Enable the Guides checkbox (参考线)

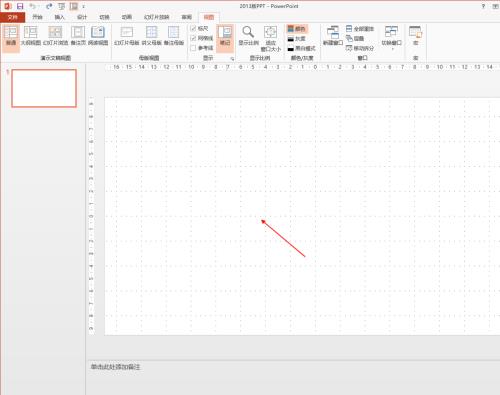[x=193, y=48]
